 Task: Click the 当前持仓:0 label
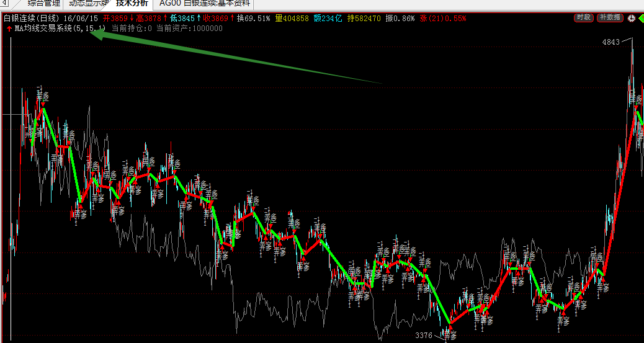click(132, 29)
